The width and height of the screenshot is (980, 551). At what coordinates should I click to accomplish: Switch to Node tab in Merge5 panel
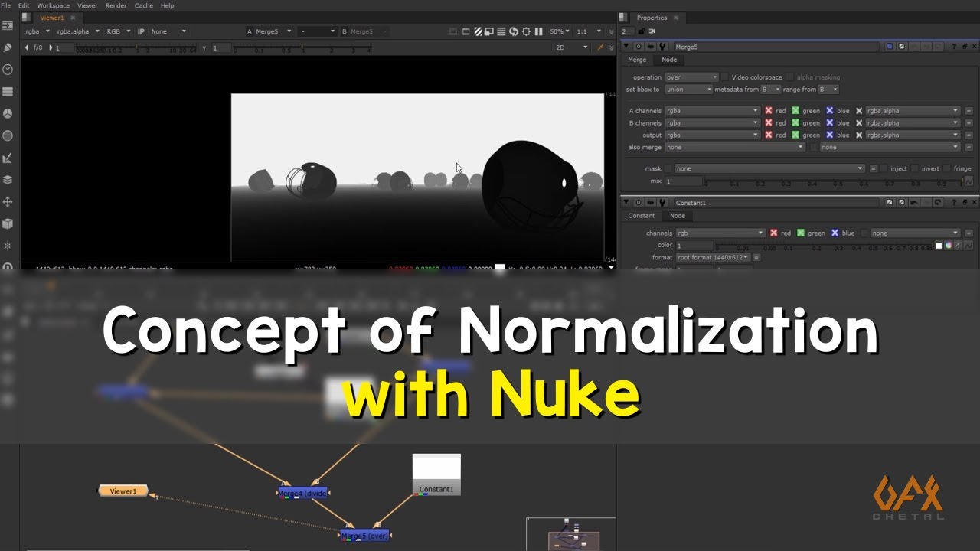coord(669,60)
